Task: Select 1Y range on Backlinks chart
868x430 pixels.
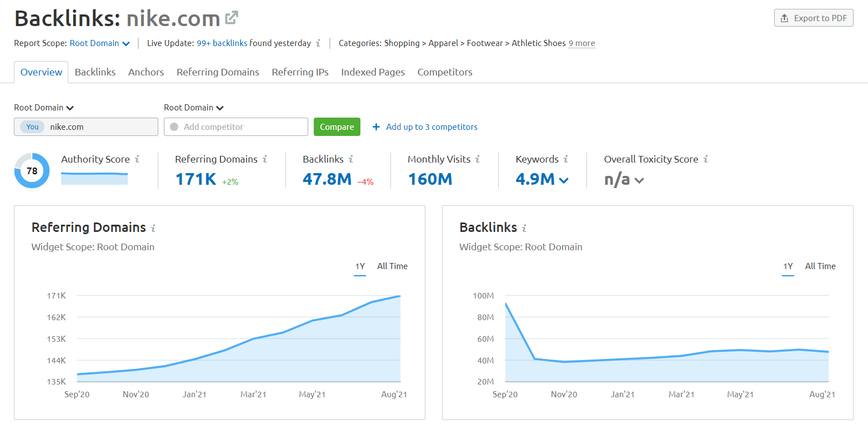Action: [x=787, y=266]
